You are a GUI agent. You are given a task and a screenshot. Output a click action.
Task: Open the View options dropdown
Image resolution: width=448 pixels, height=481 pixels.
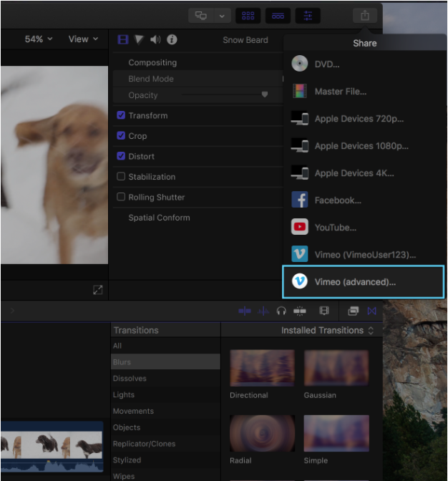pos(82,39)
